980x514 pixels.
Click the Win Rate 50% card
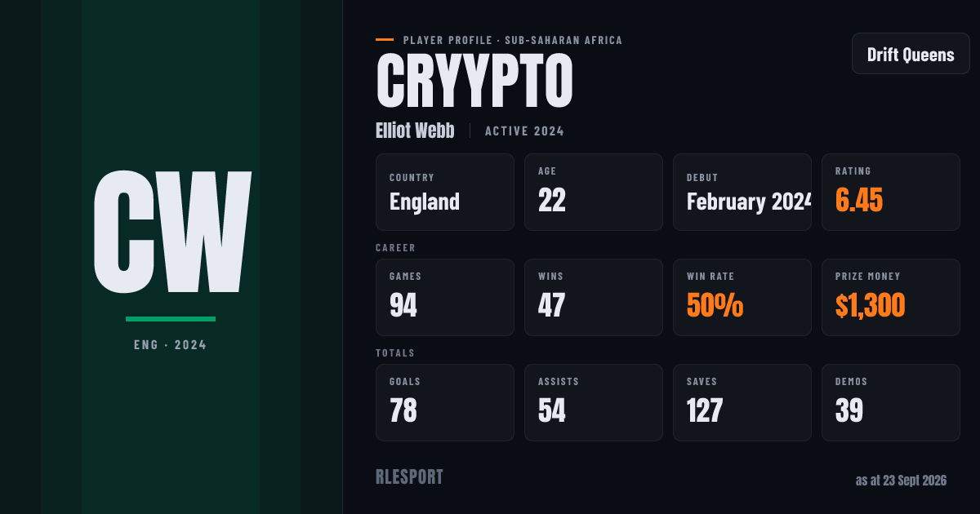[742, 298]
